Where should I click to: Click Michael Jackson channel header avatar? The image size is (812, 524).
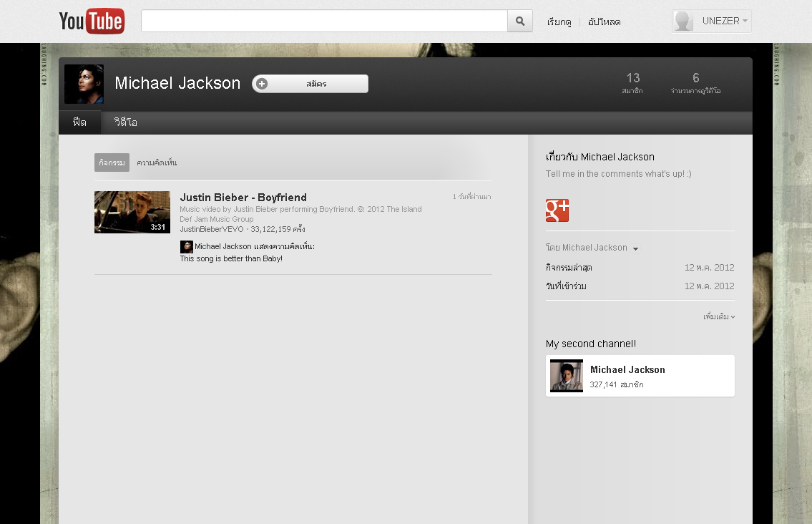point(84,84)
